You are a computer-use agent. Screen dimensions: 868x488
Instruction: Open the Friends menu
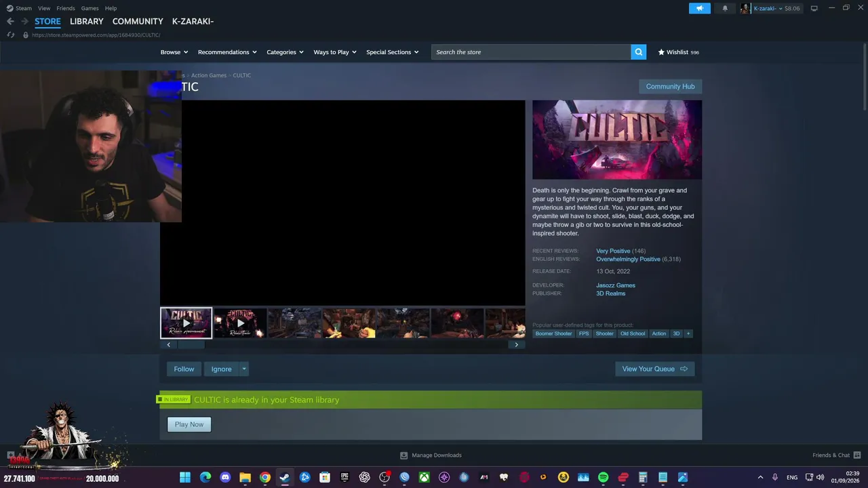click(66, 8)
